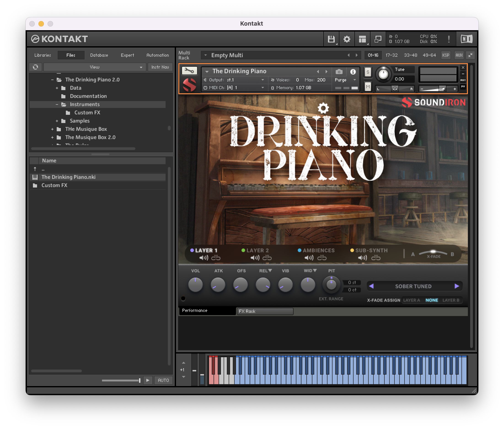Viewport: 504px width, 429px height.
Task: Click the Layer 1 speaker icon
Action: (204, 258)
